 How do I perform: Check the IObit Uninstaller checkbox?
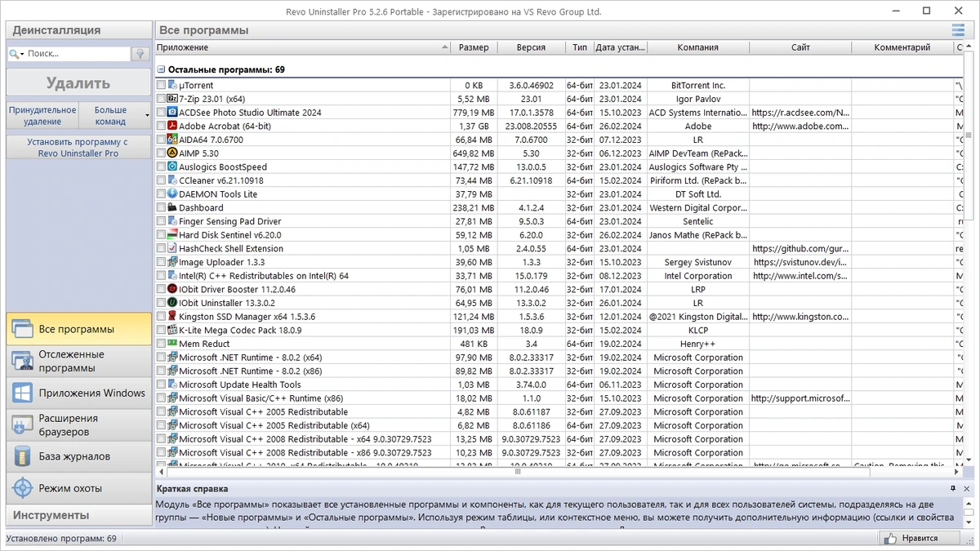(x=161, y=303)
